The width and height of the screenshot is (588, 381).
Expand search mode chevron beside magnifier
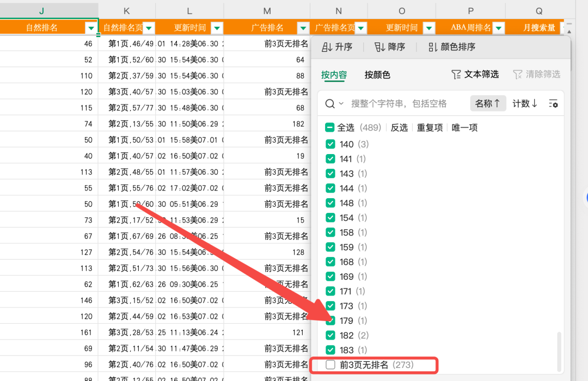[341, 103]
